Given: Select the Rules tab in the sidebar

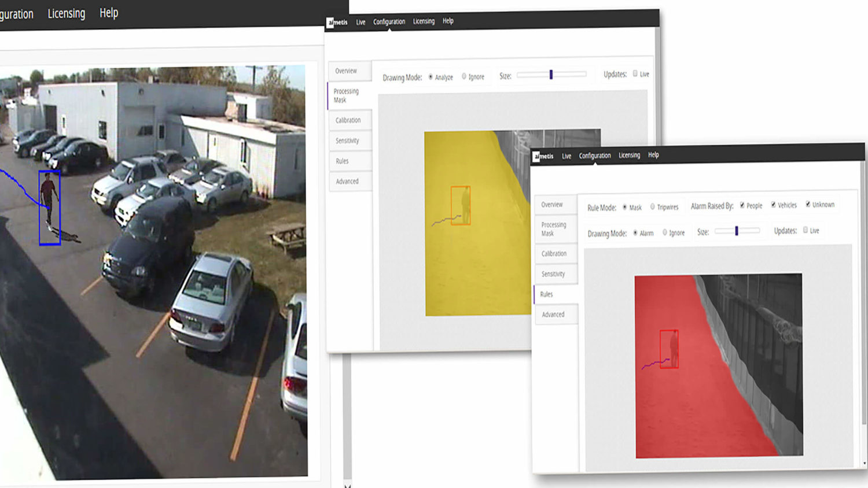Looking at the screenshot, I should 546,294.
